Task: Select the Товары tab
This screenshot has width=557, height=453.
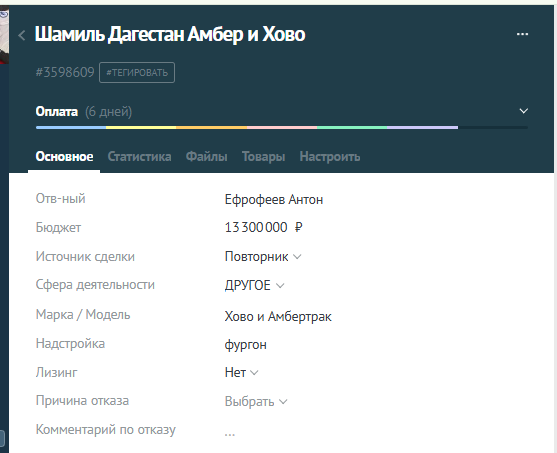Action: point(263,156)
